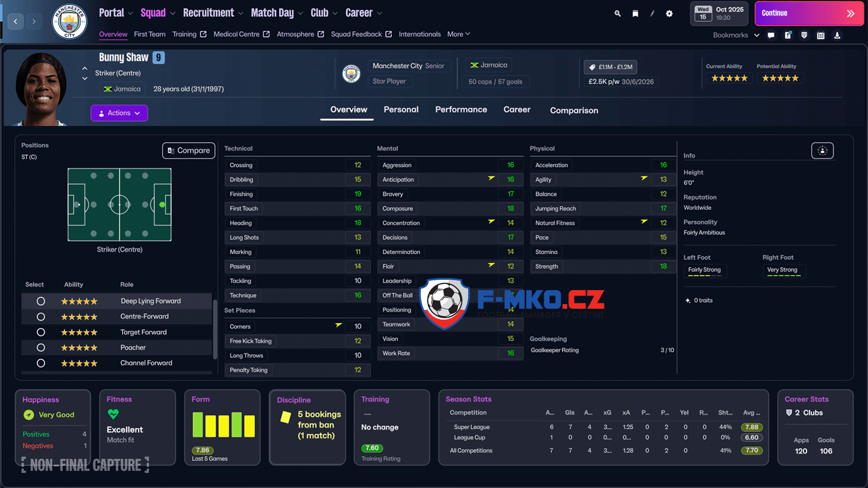Viewport: 868px width, 488px height.
Task: Open the Bookmarks dropdown
Action: [736, 36]
